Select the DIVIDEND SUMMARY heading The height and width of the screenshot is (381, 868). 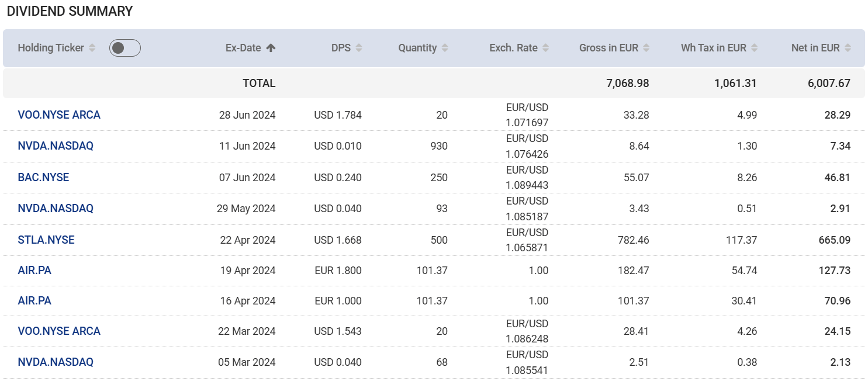70,11
